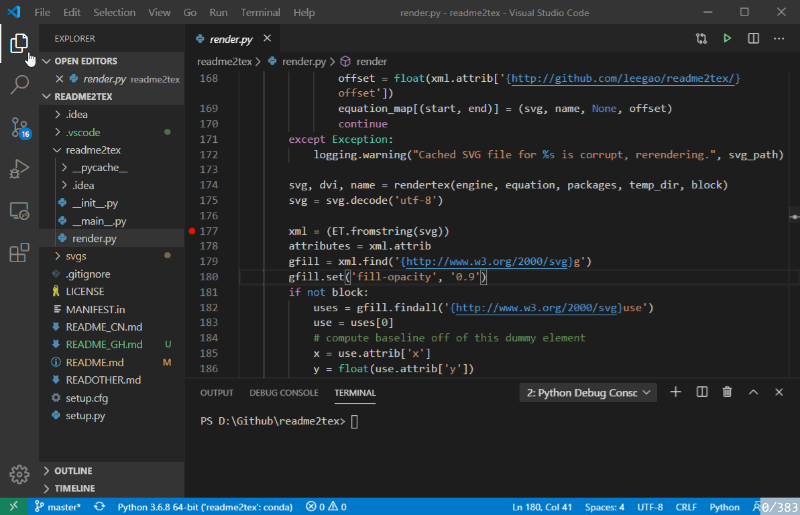Open the editor More Actions ellipsis menu
800x515 pixels.
click(779, 38)
